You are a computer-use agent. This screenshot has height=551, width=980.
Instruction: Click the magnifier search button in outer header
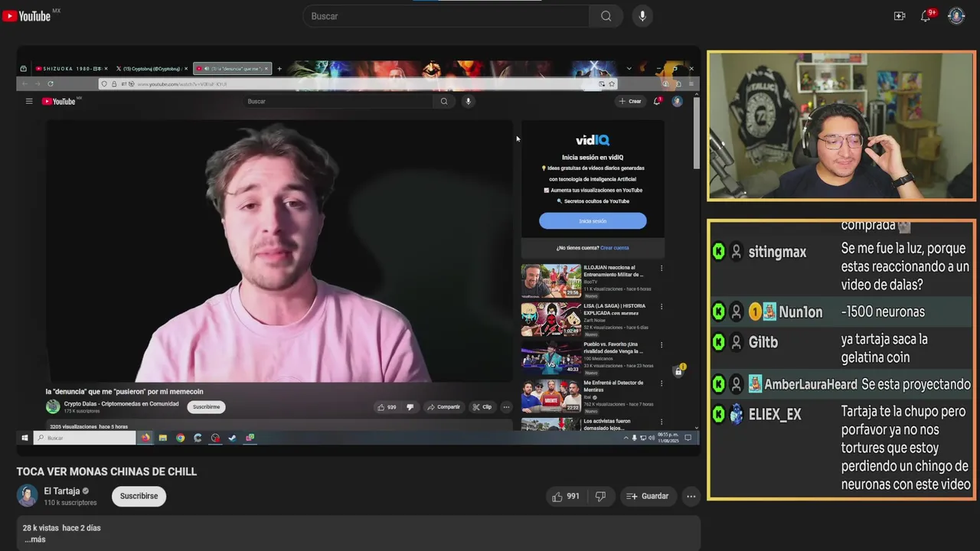click(x=606, y=16)
